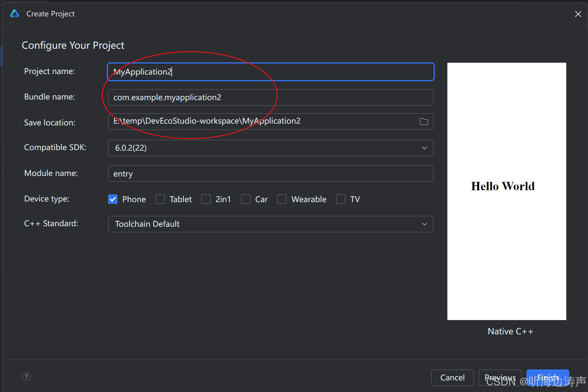Click Finish to create the project
This screenshot has height=392, width=588.
point(548,377)
